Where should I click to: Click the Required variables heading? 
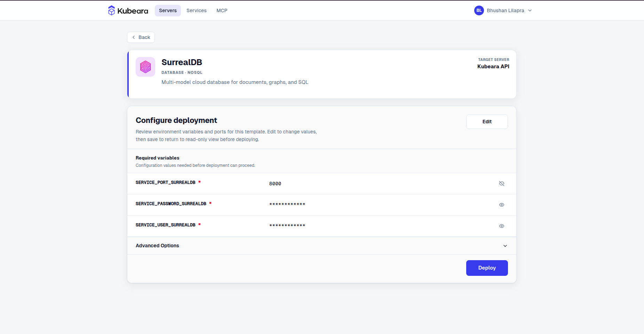pos(158,158)
